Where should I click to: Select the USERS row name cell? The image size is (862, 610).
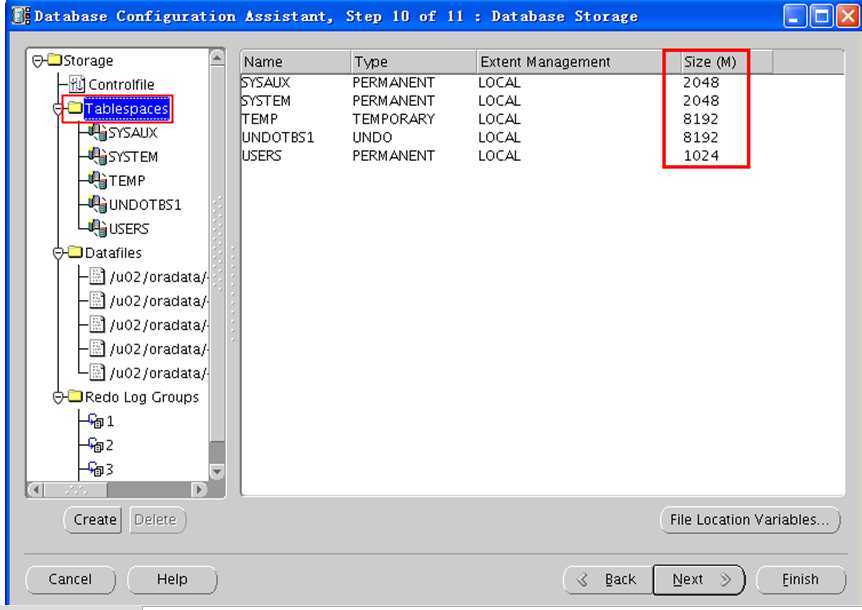262,156
